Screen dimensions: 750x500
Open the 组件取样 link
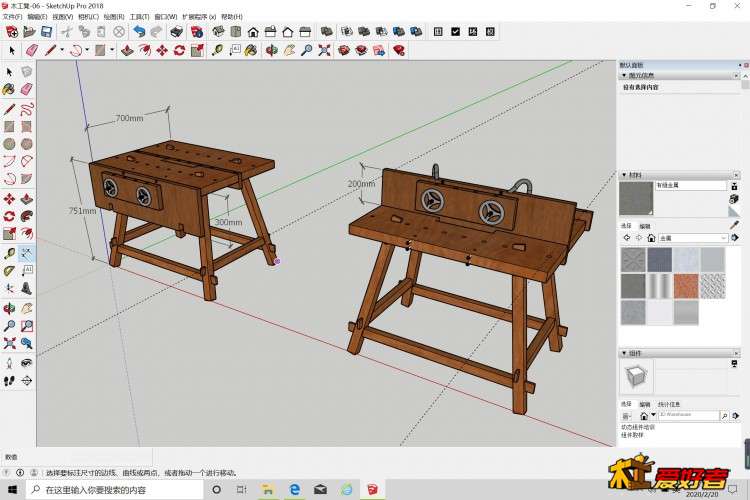point(632,435)
